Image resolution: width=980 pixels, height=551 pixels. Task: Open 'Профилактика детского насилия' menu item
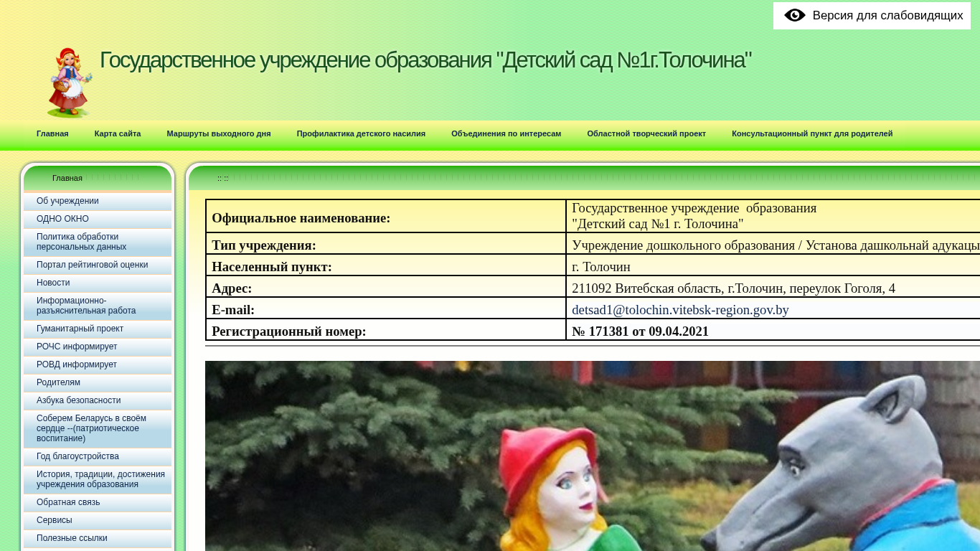click(x=361, y=133)
